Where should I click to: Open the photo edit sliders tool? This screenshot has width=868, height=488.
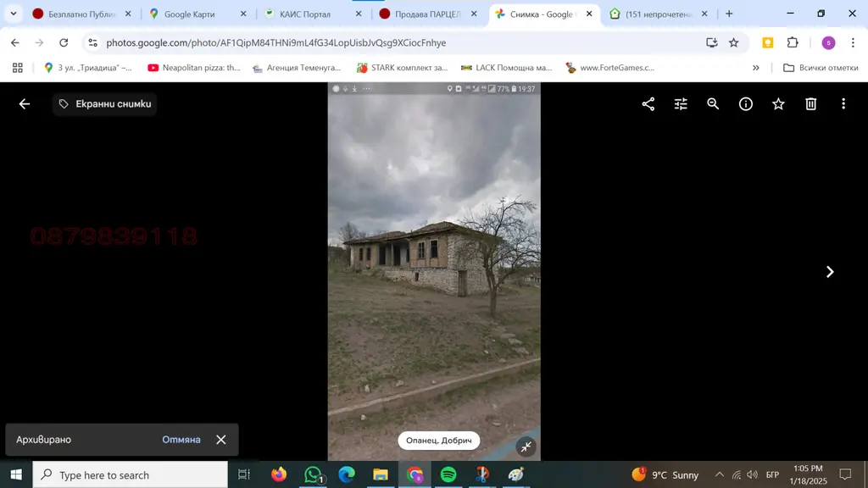tap(681, 104)
